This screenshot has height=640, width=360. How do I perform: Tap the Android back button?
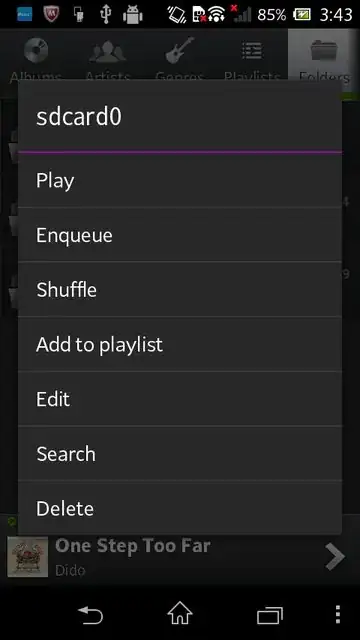pyautogui.click(x=90, y=614)
